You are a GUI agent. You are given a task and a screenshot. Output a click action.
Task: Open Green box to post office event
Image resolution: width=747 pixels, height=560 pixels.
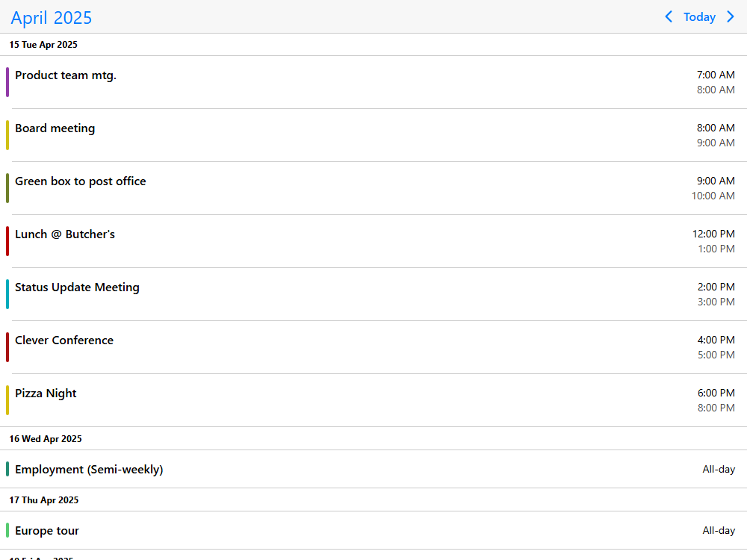tap(373, 188)
